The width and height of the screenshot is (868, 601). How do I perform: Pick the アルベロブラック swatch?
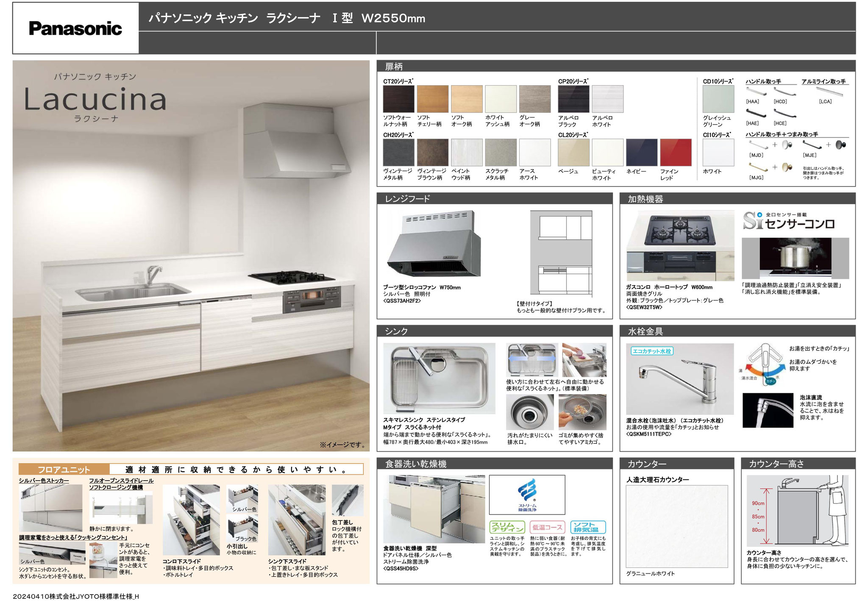click(573, 99)
